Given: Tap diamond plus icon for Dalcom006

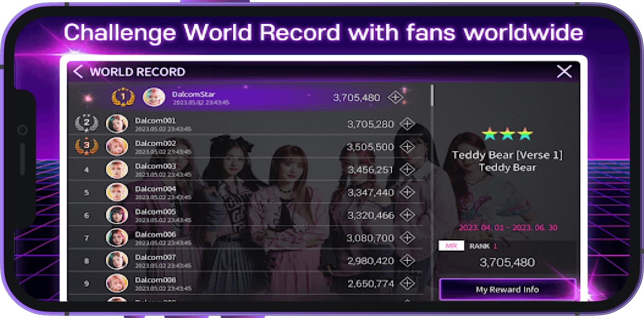Looking at the screenshot, I should [407, 238].
